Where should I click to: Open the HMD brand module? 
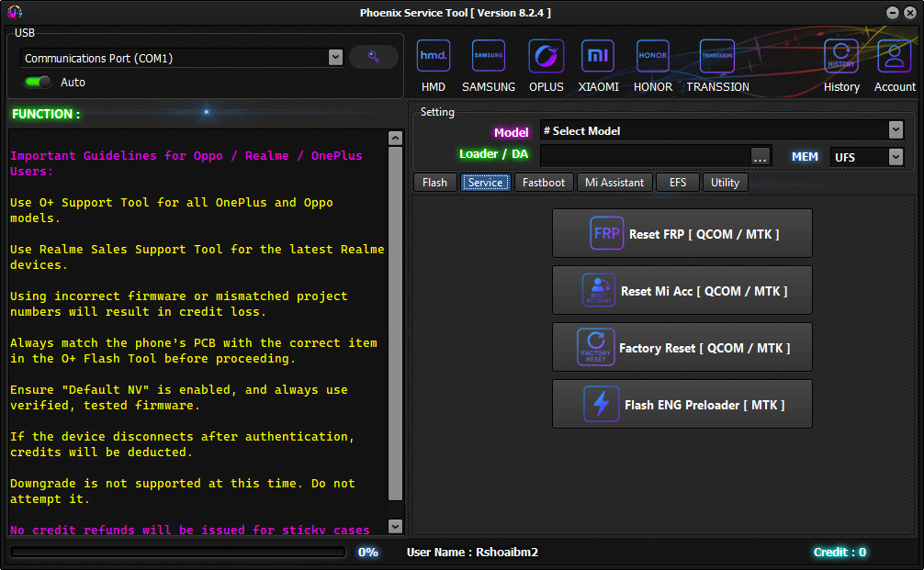[434, 57]
